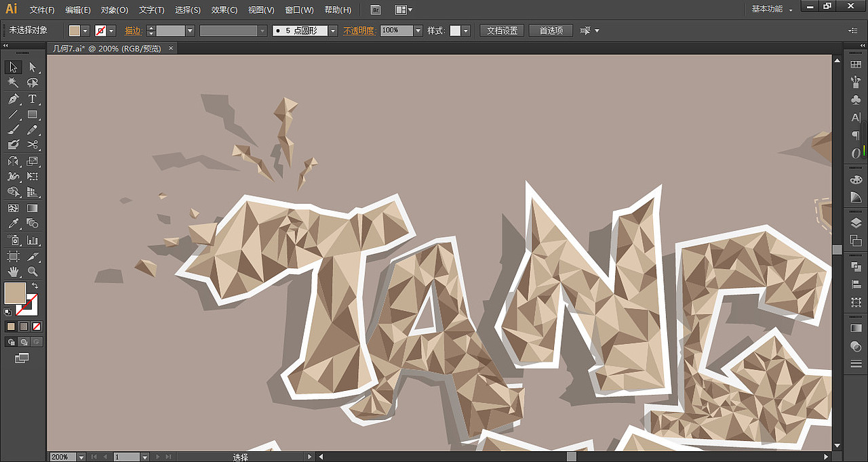The width and height of the screenshot is (868, 462).
Task: Open the Layers panel icon
Action: 855,222
